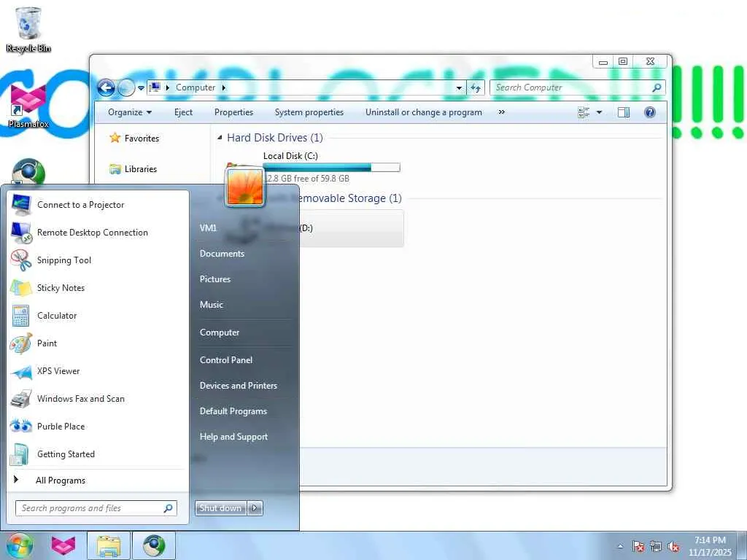The width and height of the screenshot is (747, 560).
Task: Open the address bar history dropdown
Action: [x=459, y=87]
